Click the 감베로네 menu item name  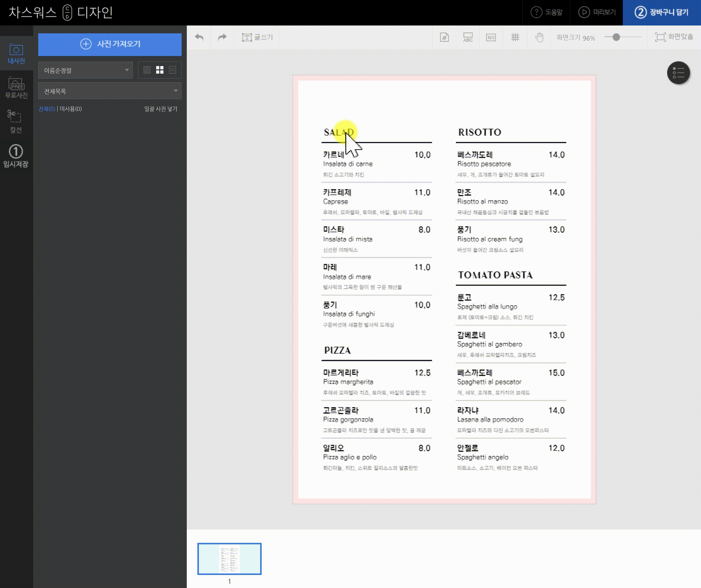[471, 335]
